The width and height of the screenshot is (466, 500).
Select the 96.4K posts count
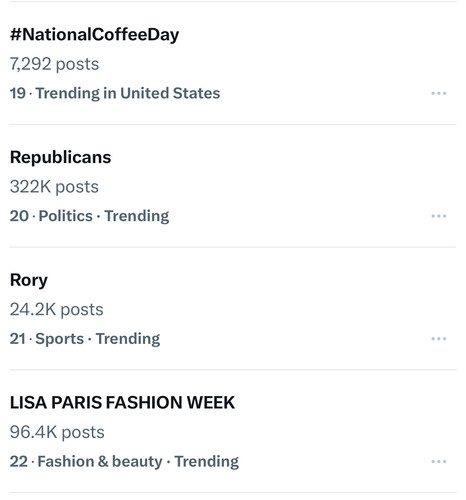click(x=57, y=432)
